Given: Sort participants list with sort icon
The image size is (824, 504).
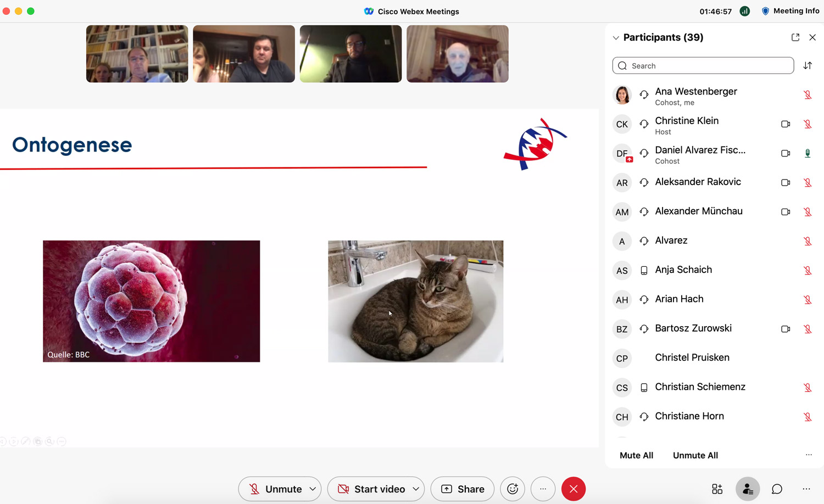Looking at the screenshot, I should 808,66.
